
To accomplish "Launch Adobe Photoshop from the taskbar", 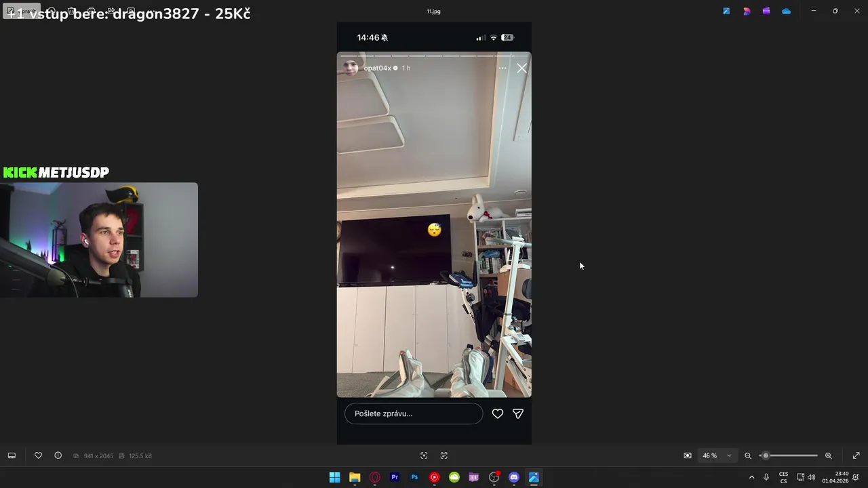I will click(x=414, y=477).
